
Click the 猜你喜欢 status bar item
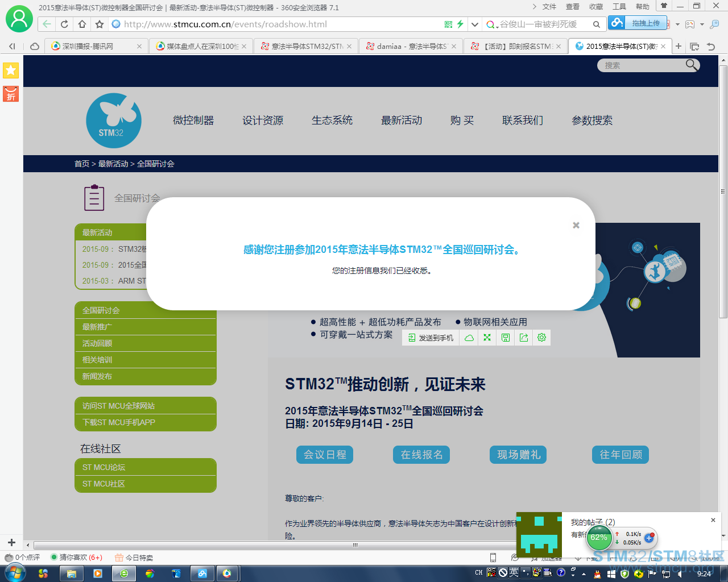tap(77, 558)
